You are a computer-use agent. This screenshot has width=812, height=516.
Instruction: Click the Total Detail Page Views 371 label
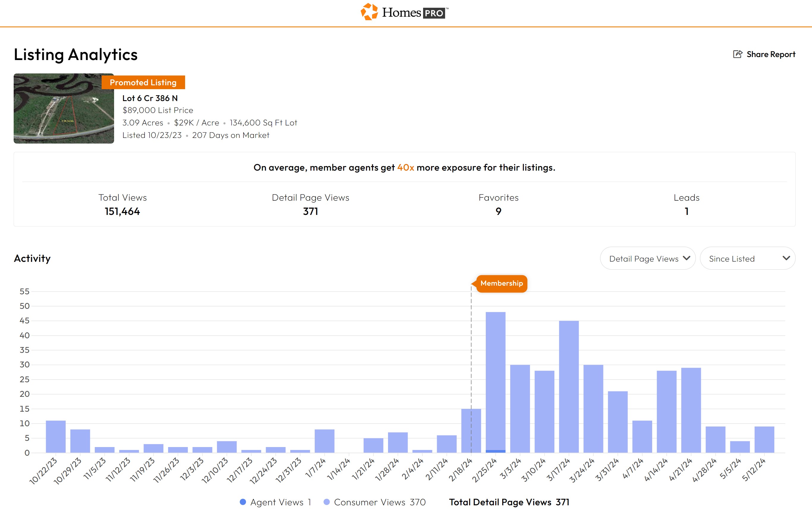[x=509, y=502]
